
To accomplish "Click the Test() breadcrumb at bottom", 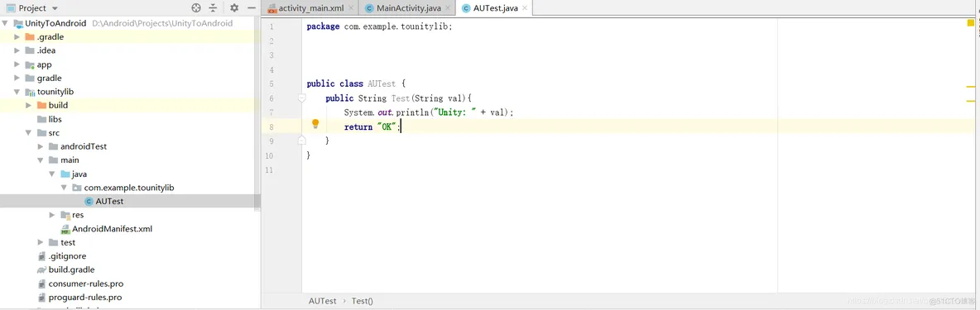I will [363, 301].
